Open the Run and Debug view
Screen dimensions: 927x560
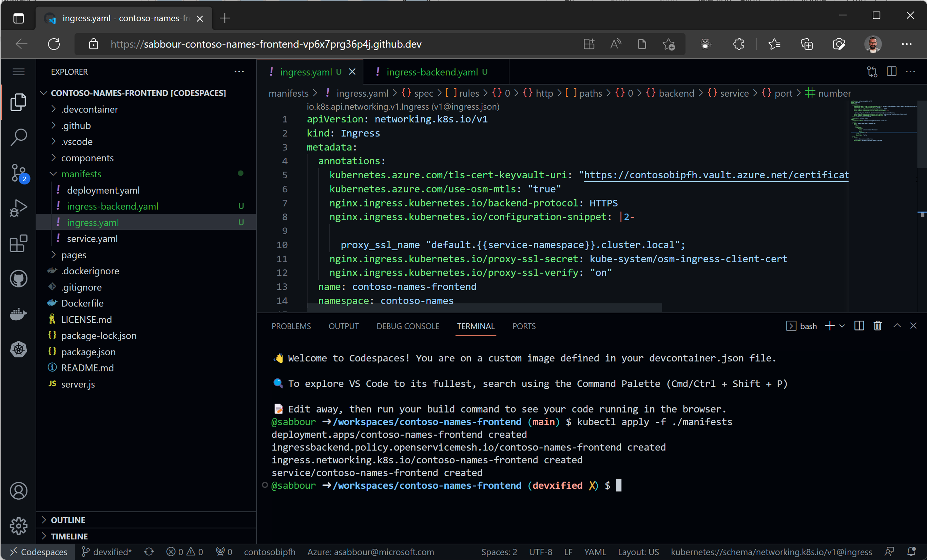click(x=18, y=208)
